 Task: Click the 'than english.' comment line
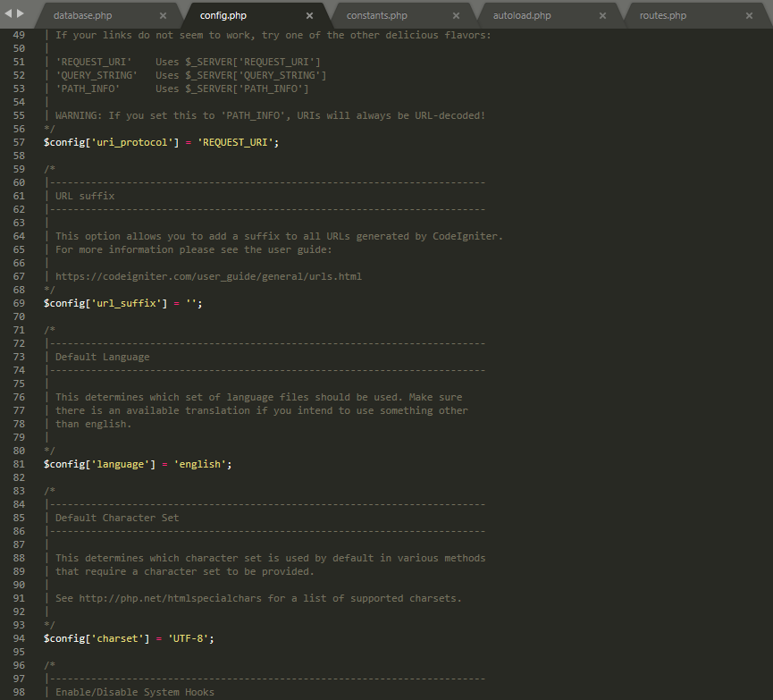pyautogui.click(x=93, y=425)
